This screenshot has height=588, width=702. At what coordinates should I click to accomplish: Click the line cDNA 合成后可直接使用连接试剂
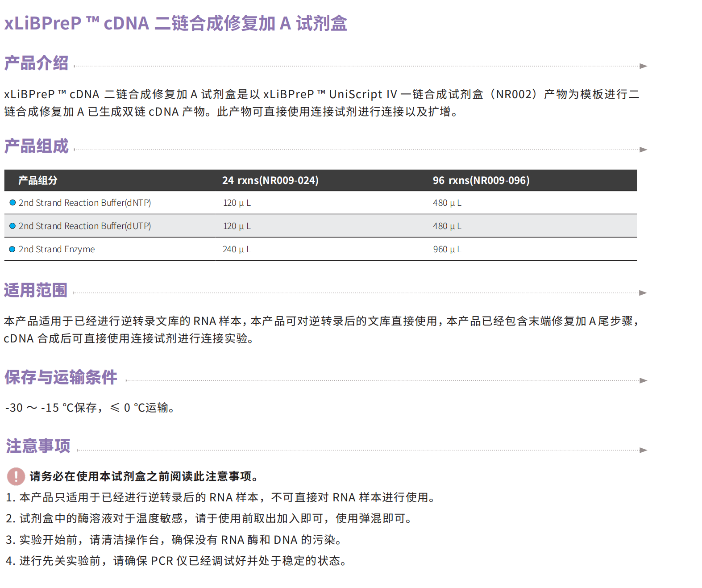[129, 338]
